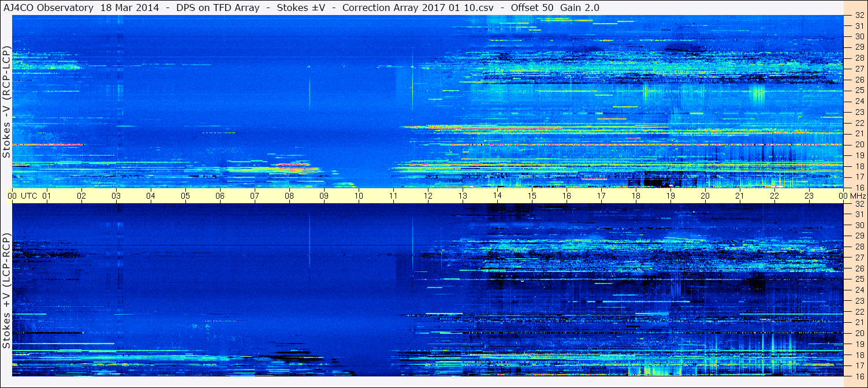Click the 27 MHz label of Stokes +V panel

859,258
